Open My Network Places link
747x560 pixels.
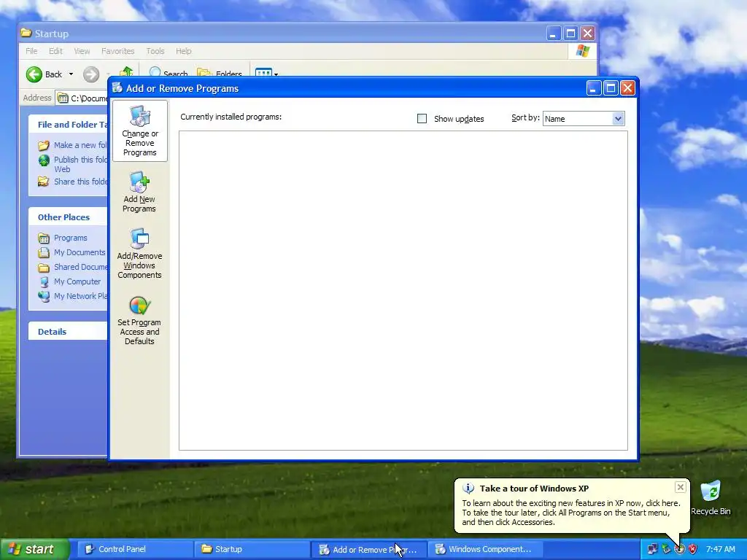[x=73, y=296]
